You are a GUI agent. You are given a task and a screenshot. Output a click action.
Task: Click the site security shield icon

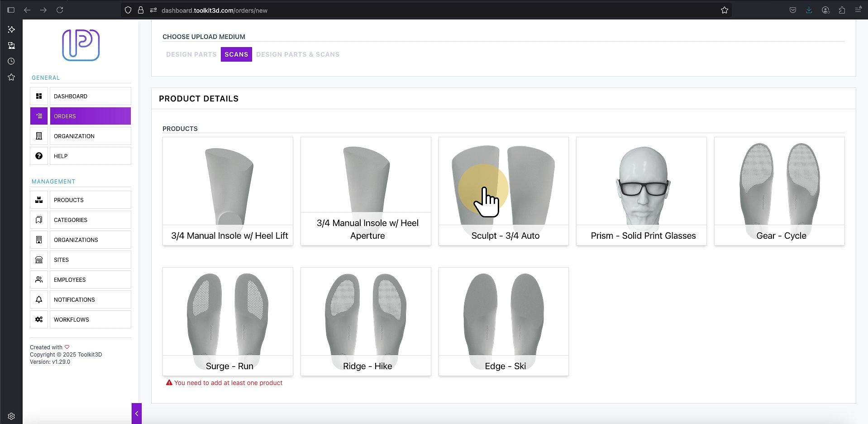pos(128,10)
